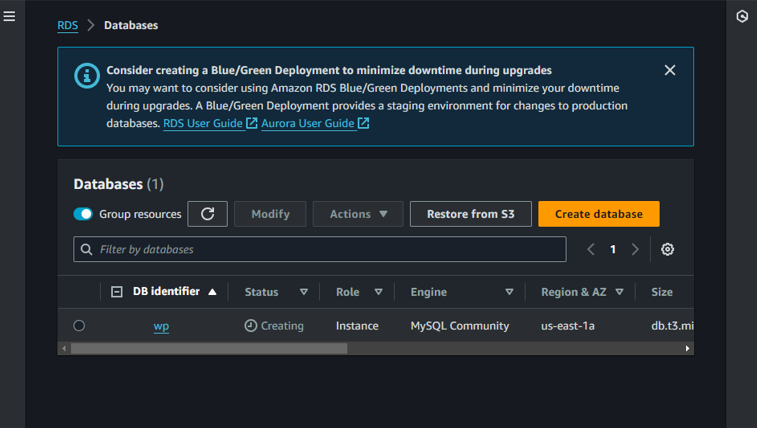Toggle the Group resources switch
Screen dimensions: 757x428
click(x=83, y=214)
